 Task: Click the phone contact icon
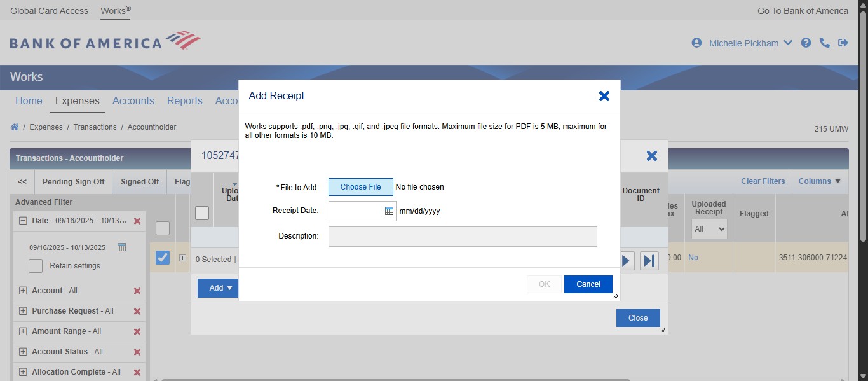click(x=825, y=43)
